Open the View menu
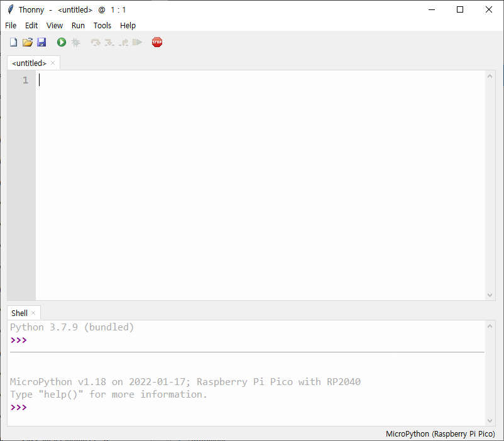The image size is (504, 441). 54,25
